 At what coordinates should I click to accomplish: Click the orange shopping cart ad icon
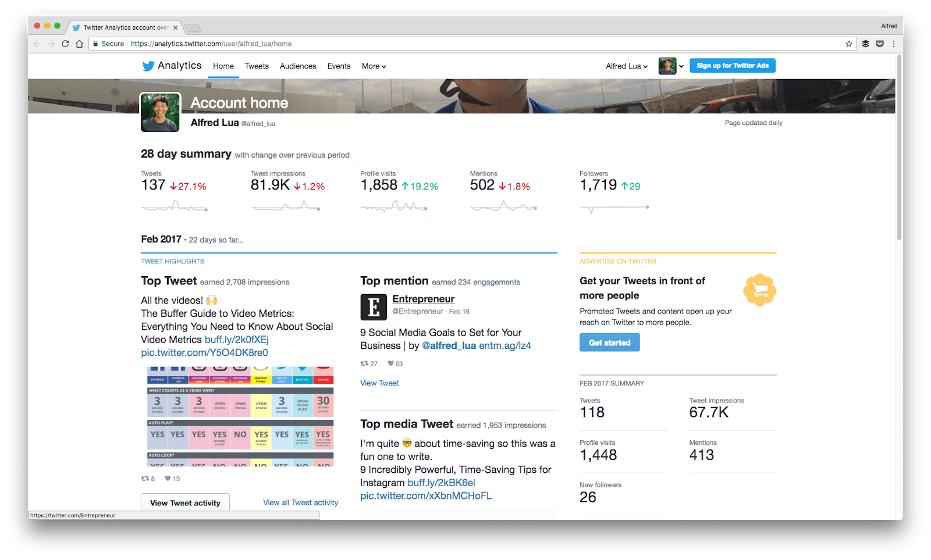click(x=760, y=290)
